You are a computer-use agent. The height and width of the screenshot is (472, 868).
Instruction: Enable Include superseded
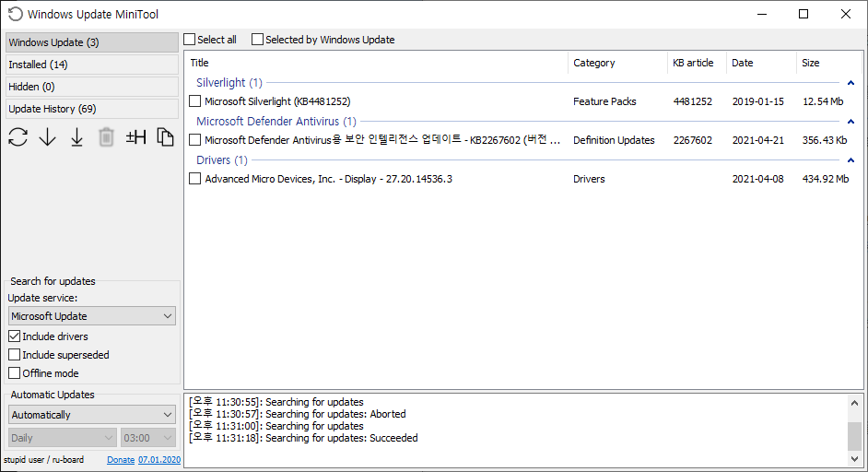(15, 355)
